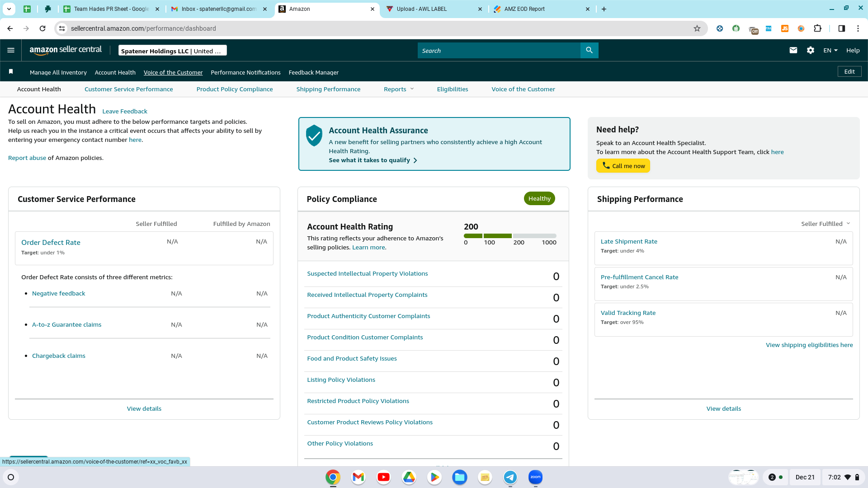Screen dimensions: 868x488
Task: Open Suspected Intellectual Property Violations
Action: coord(368,274)
